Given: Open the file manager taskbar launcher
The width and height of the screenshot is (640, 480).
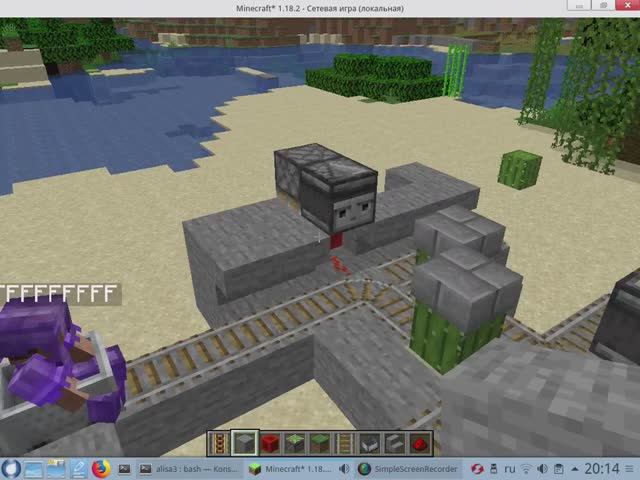Looking at the screenshot, I should click(56, 469).
